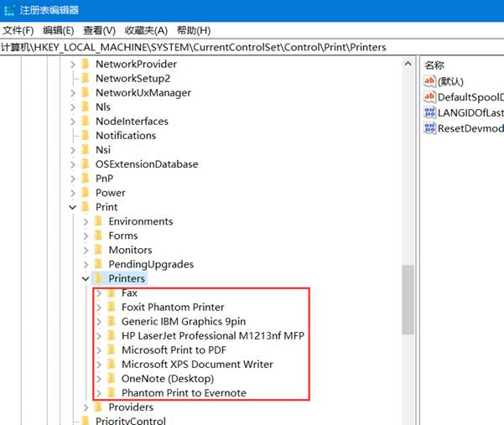The width and height of the screenshot is (504, 425).
Task: Click the Fax folder icon
Action: point(112,293)
